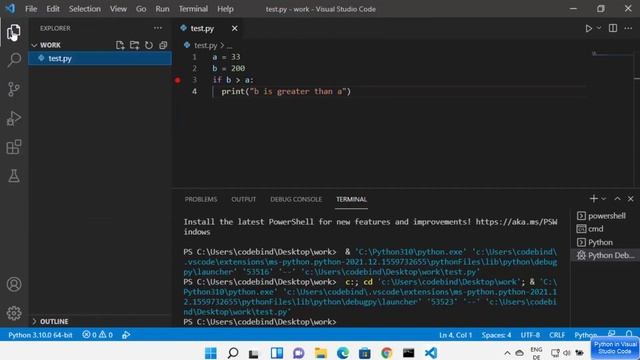Open Google Chrome from taskbar
Image resolution: width=640 pixels, height=360 pixels.
tap(387, 353)
